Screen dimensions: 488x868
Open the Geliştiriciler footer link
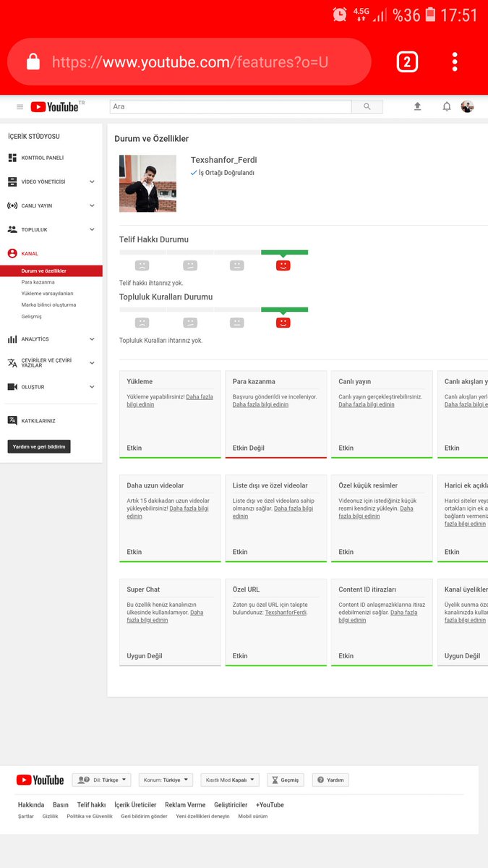pos(231,805)
